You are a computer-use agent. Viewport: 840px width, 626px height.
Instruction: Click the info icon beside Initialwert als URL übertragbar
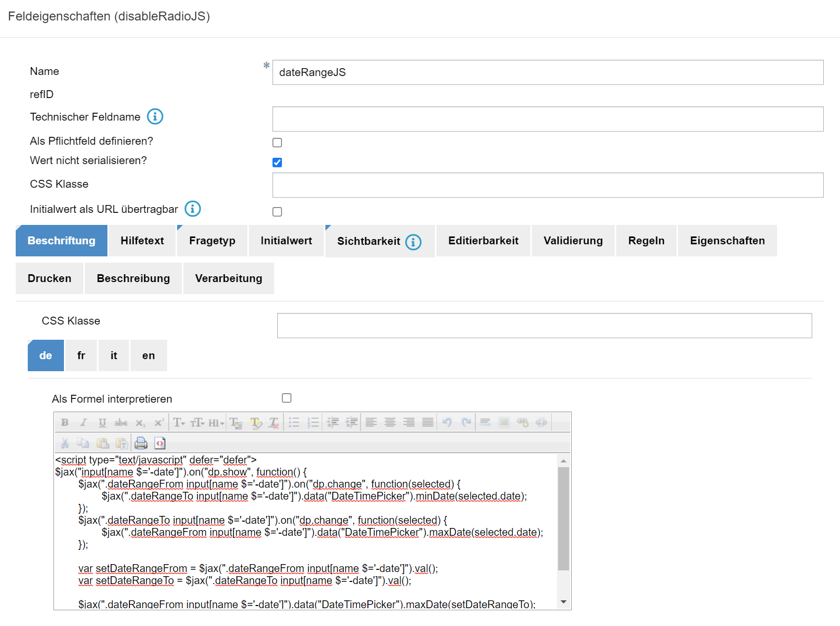[193, 209]
